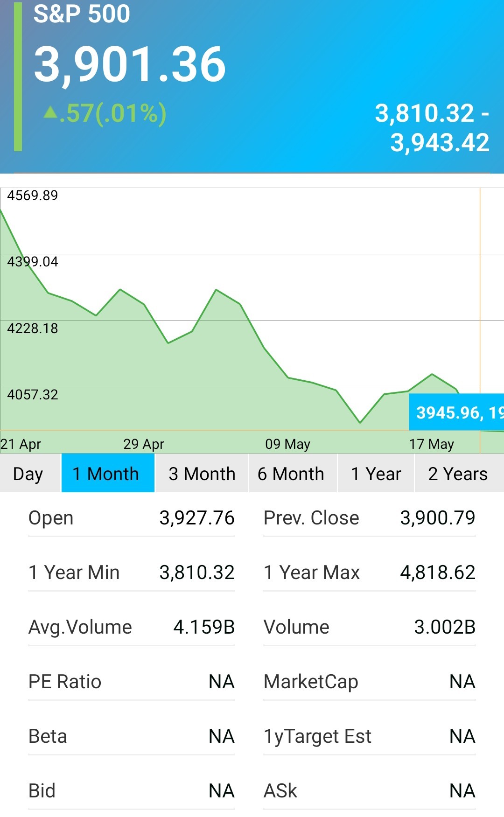
Task: Select the 09 May axis label
Action: [288, 444]
